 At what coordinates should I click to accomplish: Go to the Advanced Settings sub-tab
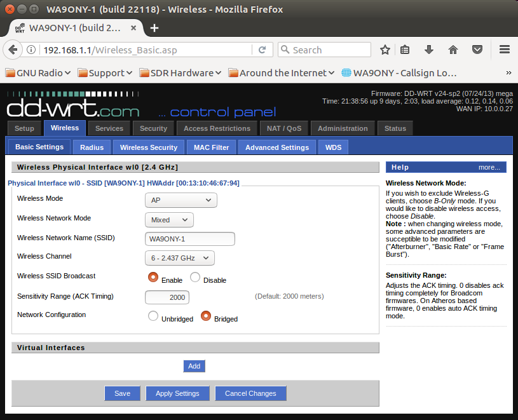click(x=277, y=147)
